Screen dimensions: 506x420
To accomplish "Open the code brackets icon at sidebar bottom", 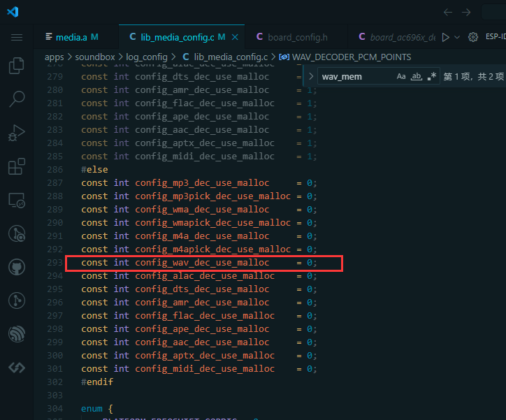I will coord(17,368).
